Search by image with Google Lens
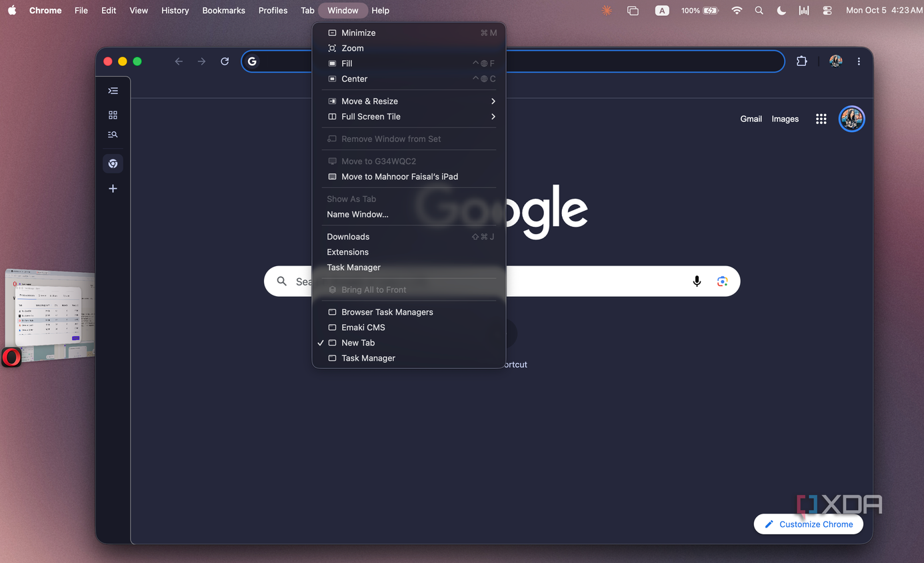The height and width of the screenshot is (563, 924). (722, 281)
